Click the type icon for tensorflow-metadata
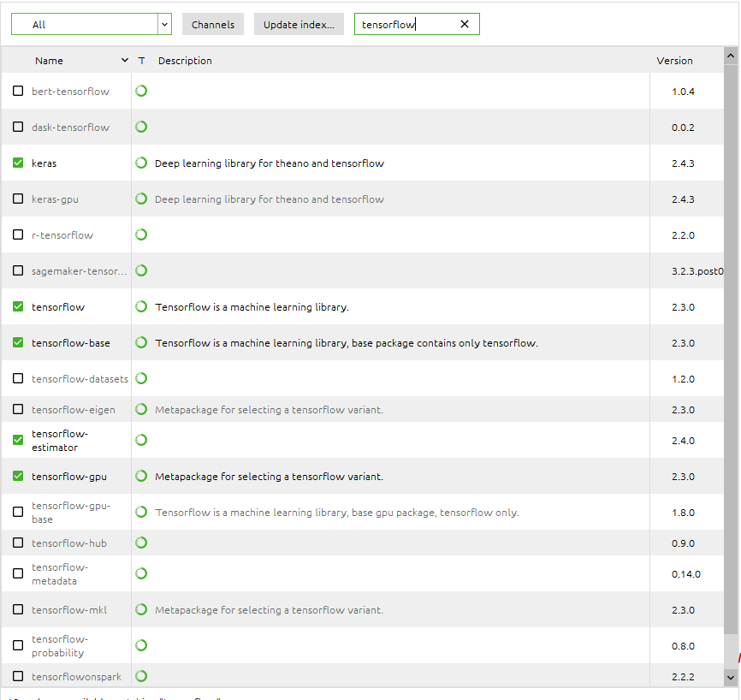This screenshot has width=741, height=700. pos(141,573)
